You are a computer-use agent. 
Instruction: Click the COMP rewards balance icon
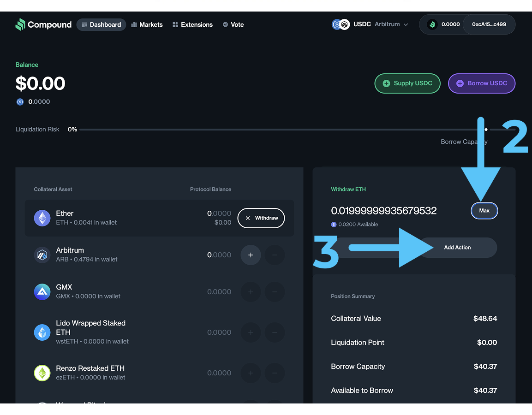pos(432,24)
